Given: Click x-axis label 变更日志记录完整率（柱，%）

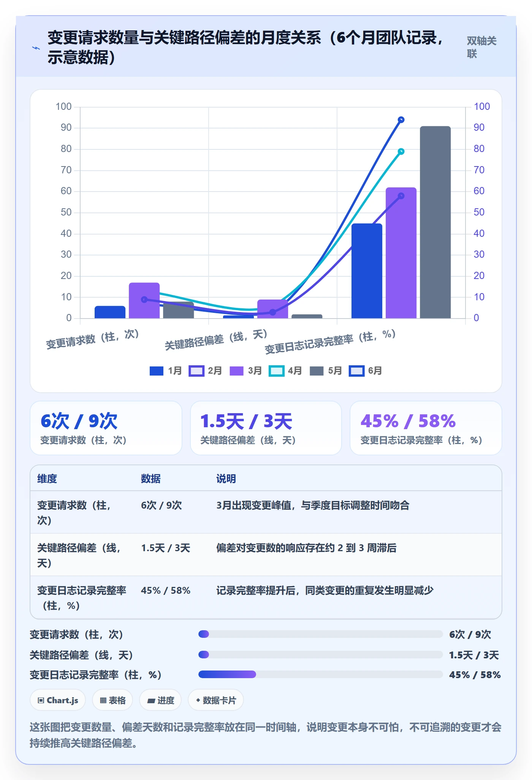Looking at the screenshot, I should [331, 342].
